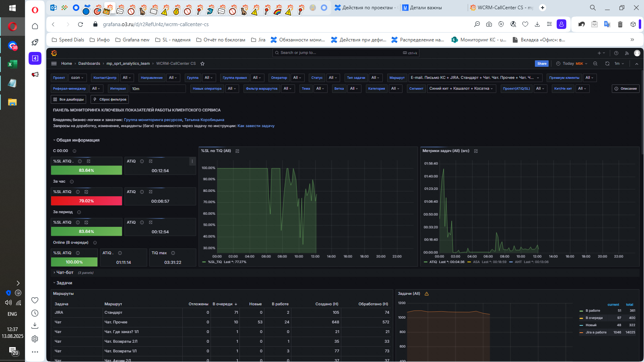This screenshot has width=644, height=362.
Task: Collapse Grafana top bar with kiosk chevron
Action: point(637,64)
